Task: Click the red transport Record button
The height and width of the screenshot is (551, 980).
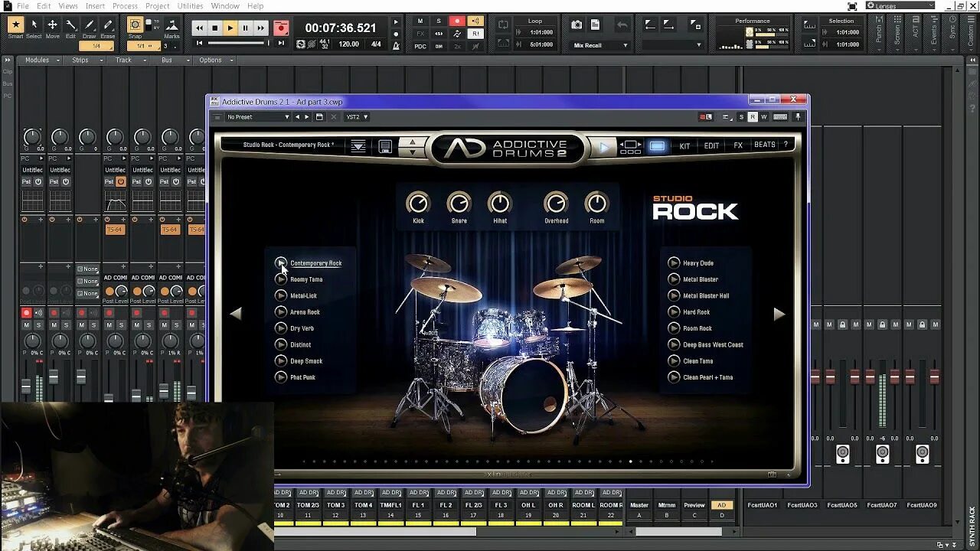Action: [282, 28]
